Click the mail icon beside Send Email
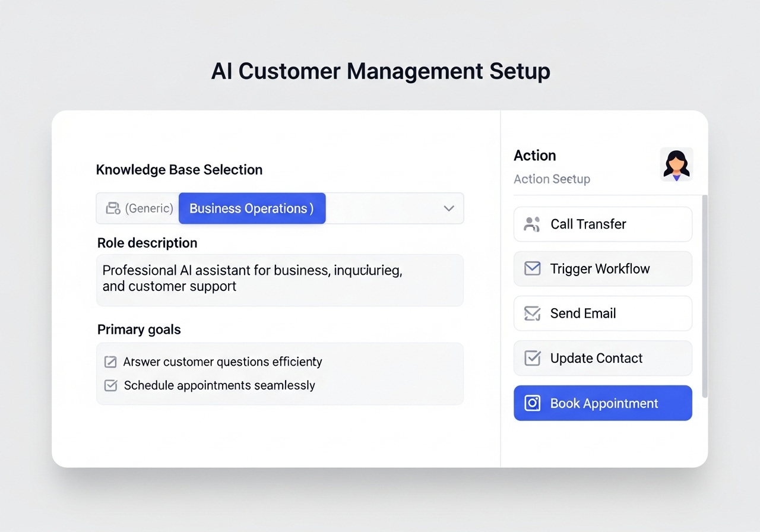 [x=532, y=313]
